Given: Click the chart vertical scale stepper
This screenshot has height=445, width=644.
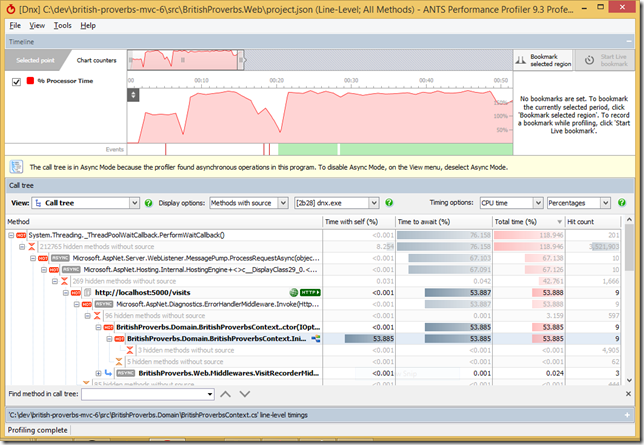Looking at the screenshot, I should [133, 95].
